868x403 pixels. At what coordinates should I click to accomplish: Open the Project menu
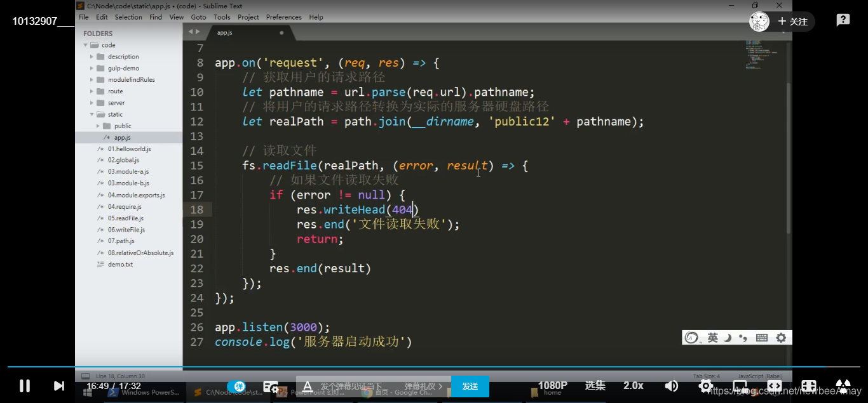click(248, 17)
